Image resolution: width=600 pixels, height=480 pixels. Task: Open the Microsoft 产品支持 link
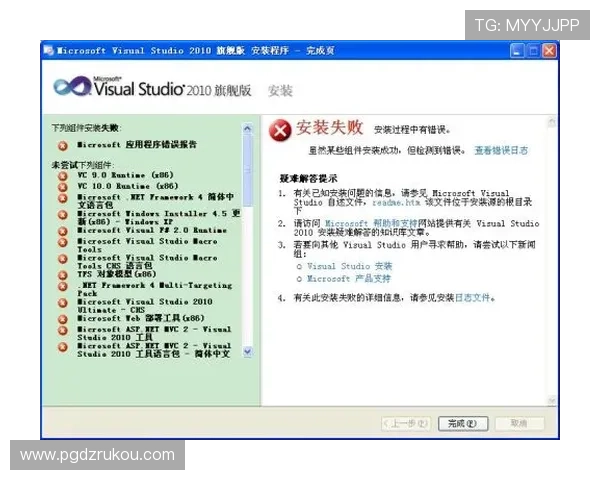tap(349, 278)
